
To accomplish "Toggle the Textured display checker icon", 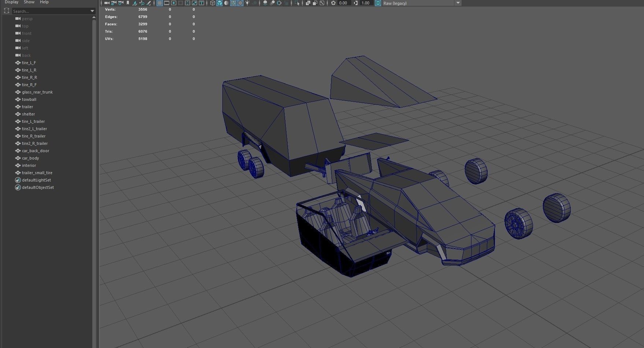I will tap(240, 3).
